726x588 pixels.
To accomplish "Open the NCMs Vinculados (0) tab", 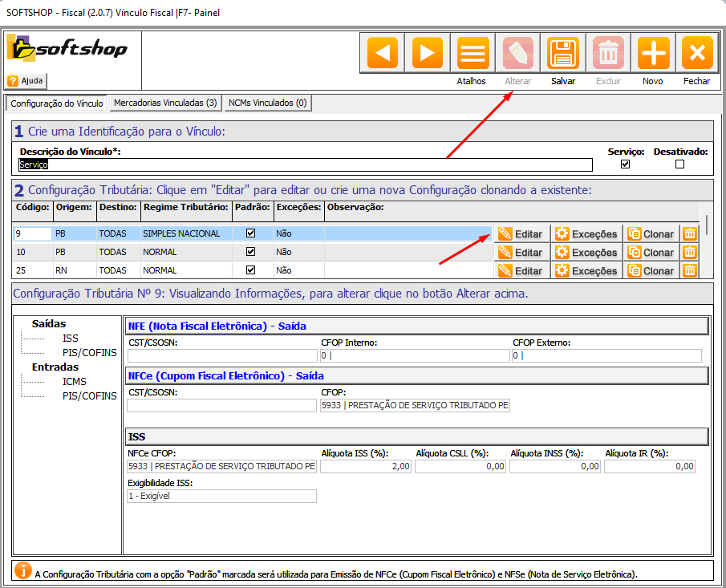I will (x=267, y=103).
